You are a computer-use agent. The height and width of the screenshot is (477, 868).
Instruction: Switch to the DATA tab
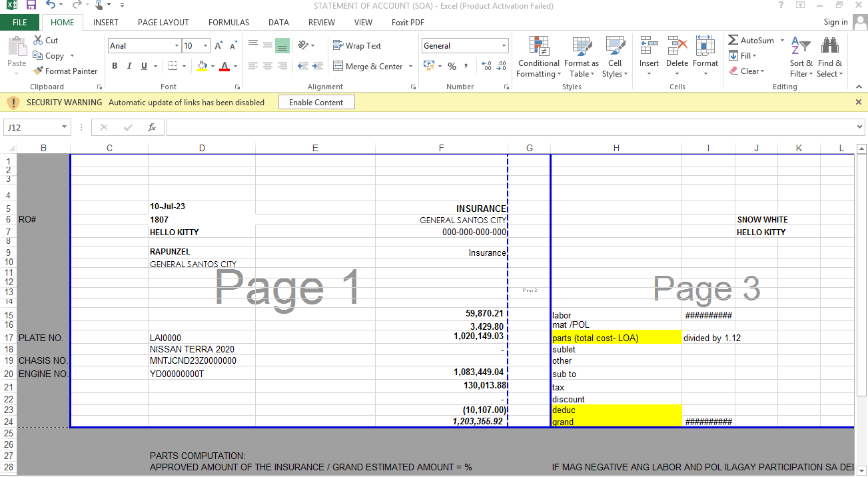278,22
